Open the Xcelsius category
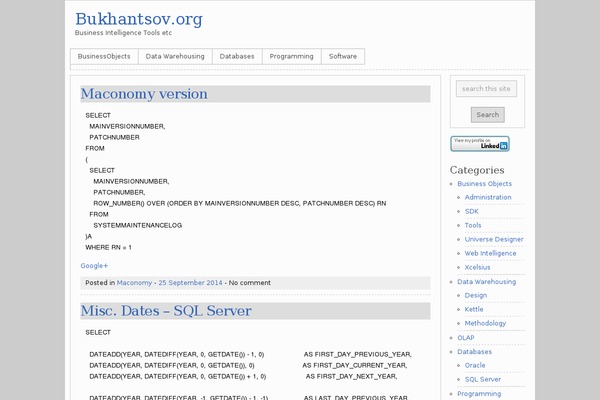This screenshot has width=600, height=400. point(477,267)
